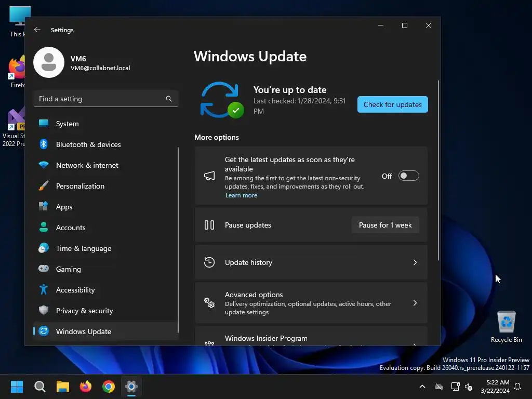Open taskbar Search
Image resolution: width=532 pixels, height=399 pixels.
click(39, 387)
